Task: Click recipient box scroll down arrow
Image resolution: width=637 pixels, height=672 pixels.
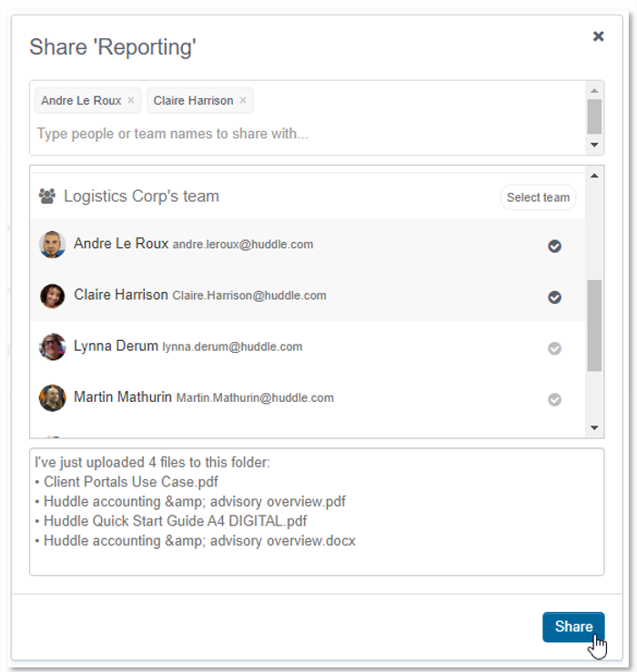Action: [594, 145]
